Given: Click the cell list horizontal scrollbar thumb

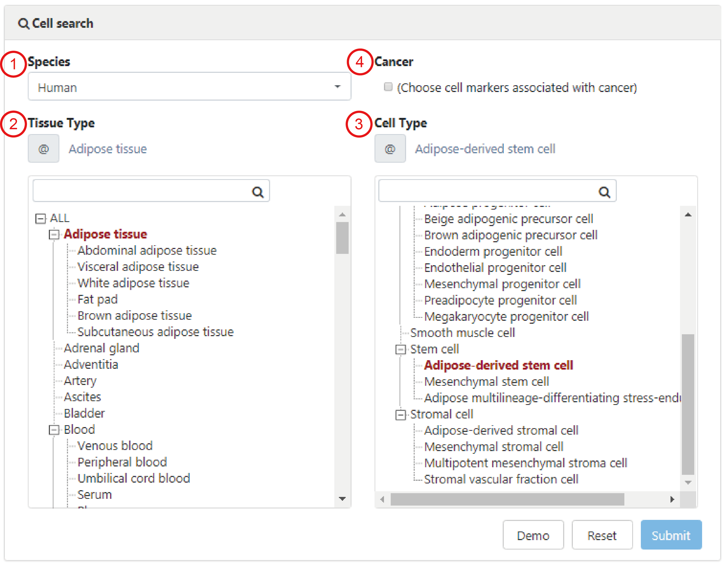Looking at the screenshot, I should (x=507, y=499).
